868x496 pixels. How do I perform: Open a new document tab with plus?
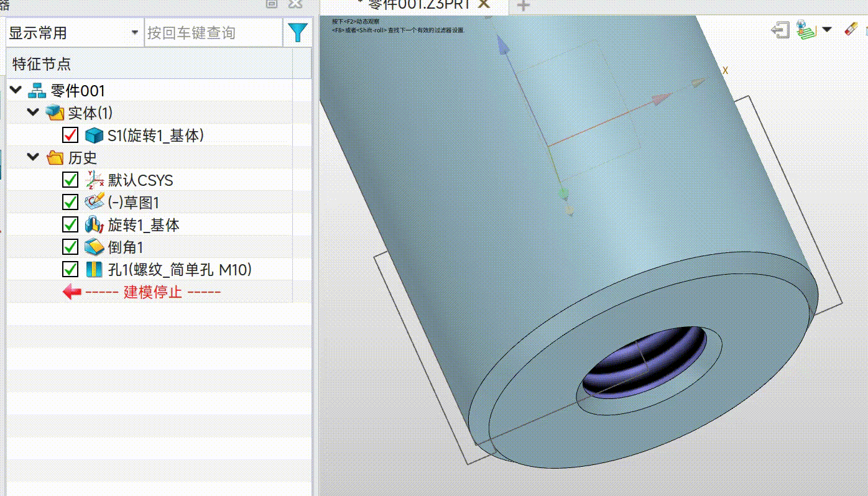click(x=524, y=6)
